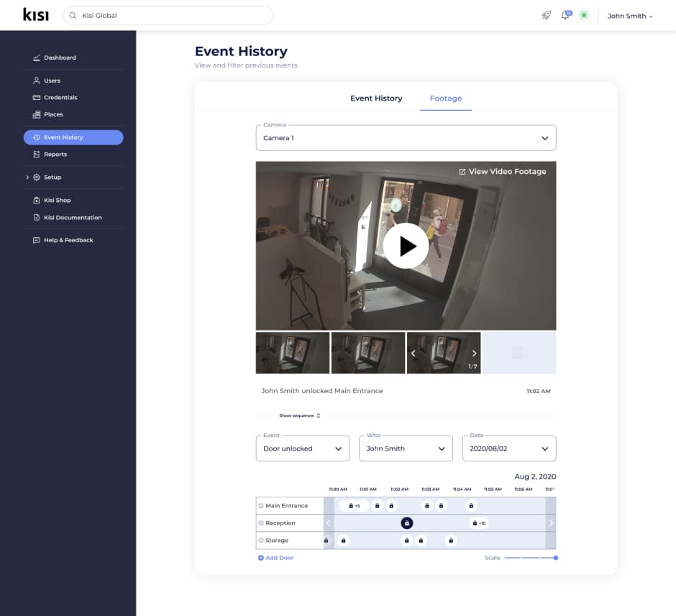Click the green status indicator icon
676x616 pixels.
tap(584, 16)
